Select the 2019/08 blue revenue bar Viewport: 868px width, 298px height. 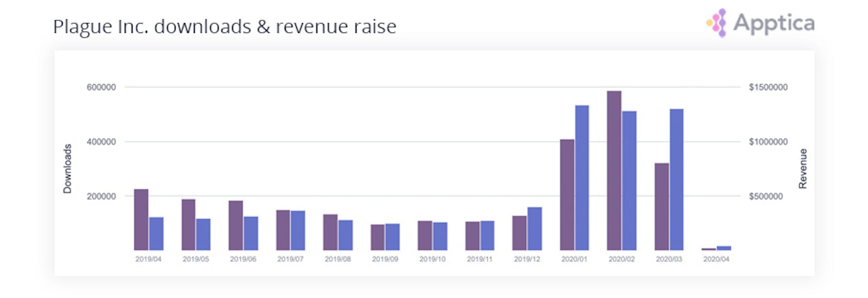345,235
